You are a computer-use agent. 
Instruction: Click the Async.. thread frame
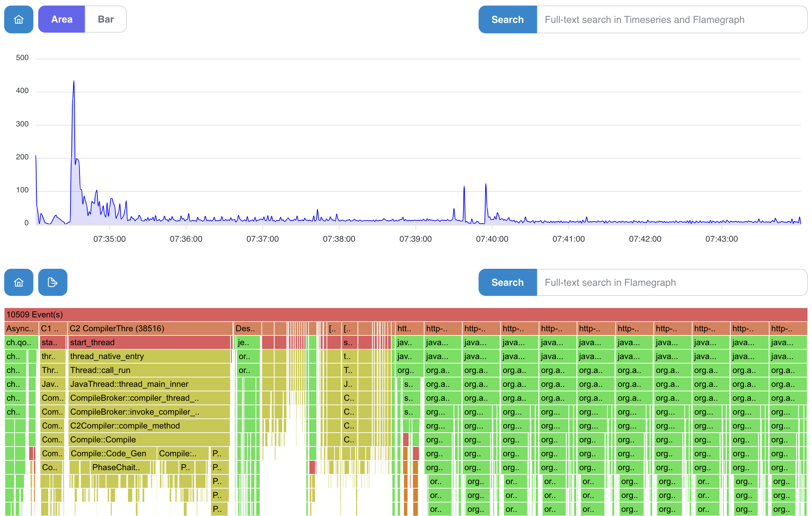coord(21,328)
